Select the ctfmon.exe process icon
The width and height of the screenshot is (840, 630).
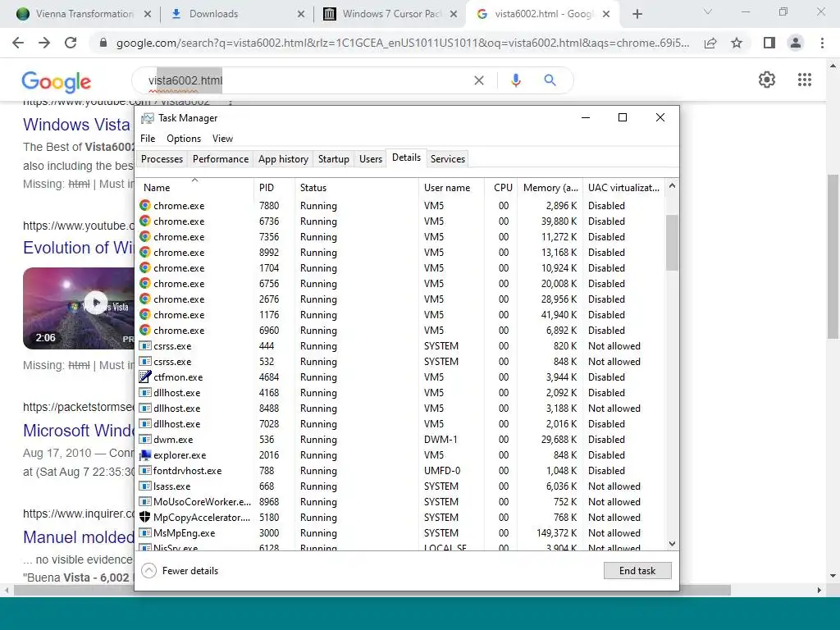(144, 377)
